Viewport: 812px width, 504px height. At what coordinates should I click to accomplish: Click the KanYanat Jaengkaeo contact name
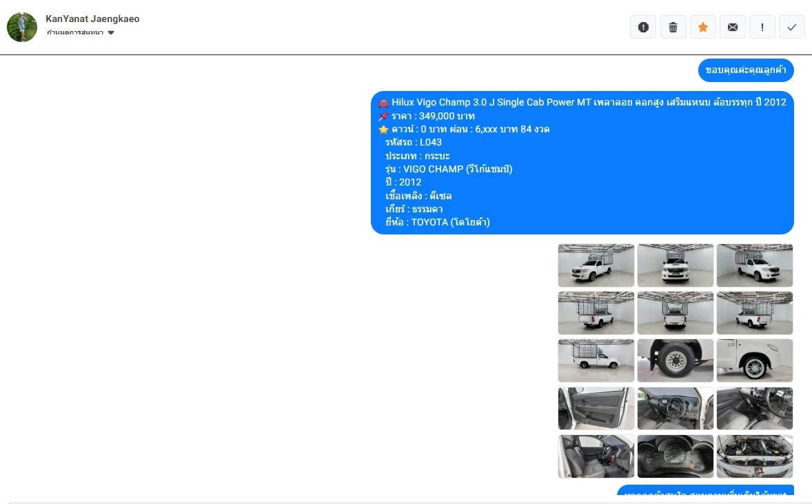point(92,19)
